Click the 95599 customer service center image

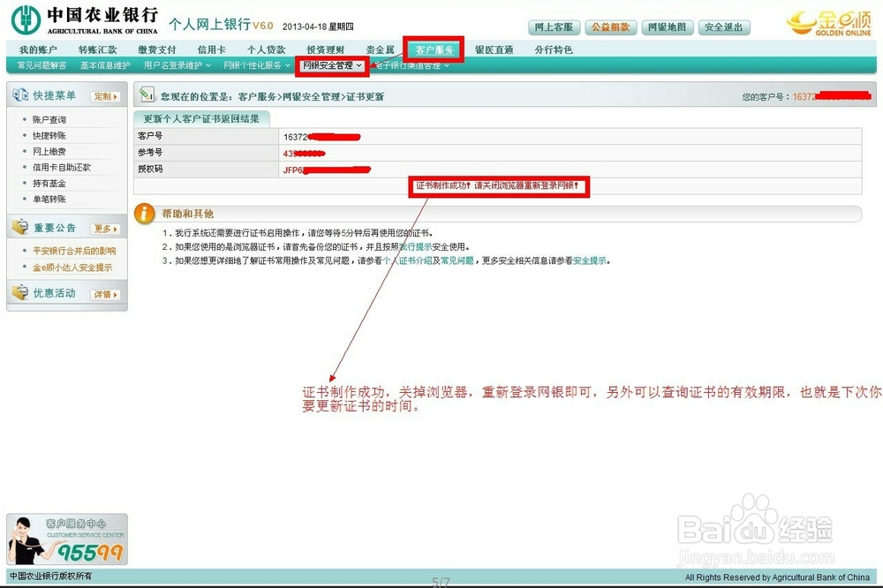tap(66, 539)
